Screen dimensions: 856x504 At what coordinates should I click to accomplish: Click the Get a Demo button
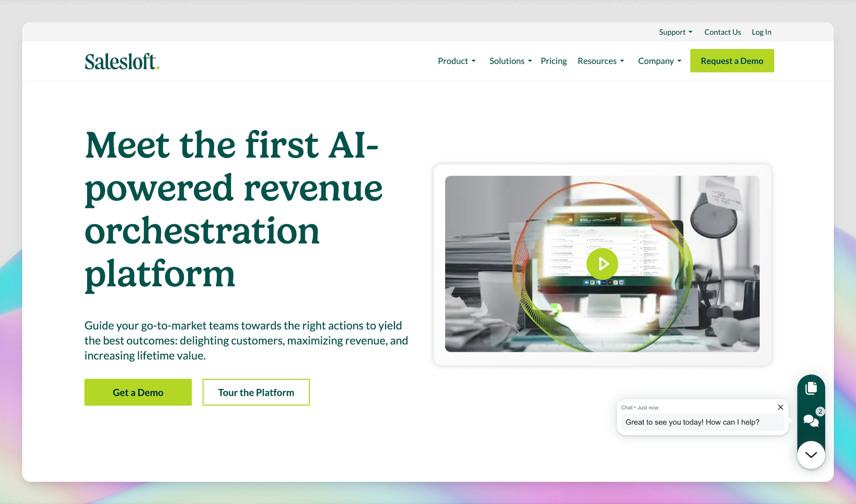click(x=138, y=392)
